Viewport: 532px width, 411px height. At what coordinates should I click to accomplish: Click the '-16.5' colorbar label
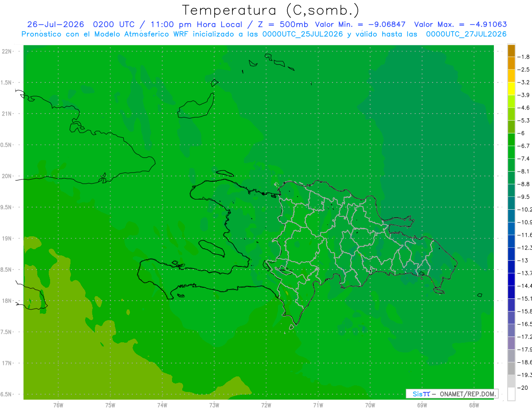pos(525,324)
